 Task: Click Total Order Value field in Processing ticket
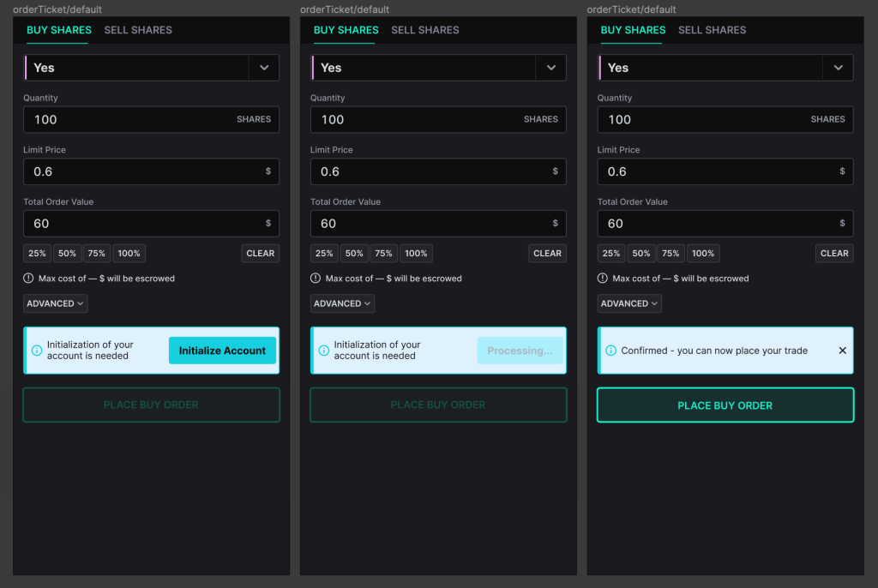click(438, 224)
